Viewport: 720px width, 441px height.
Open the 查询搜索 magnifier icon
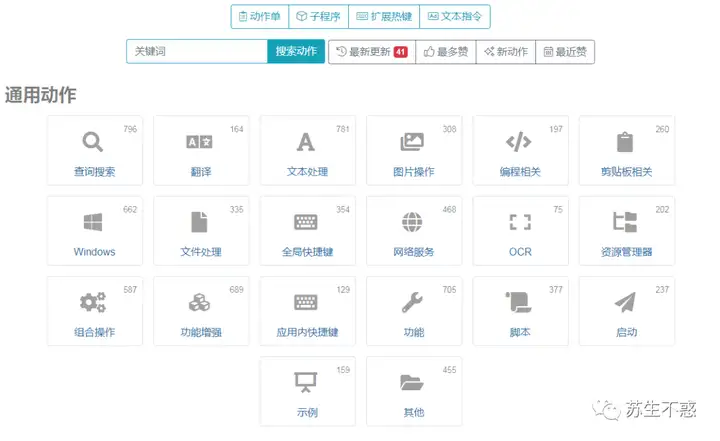[93, 141]
